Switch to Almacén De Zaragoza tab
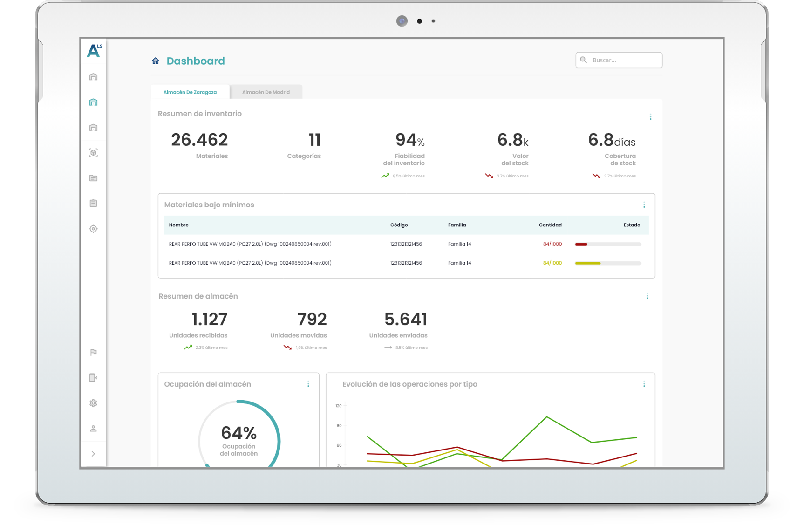 pyautogui.click(x=190, y=92)
